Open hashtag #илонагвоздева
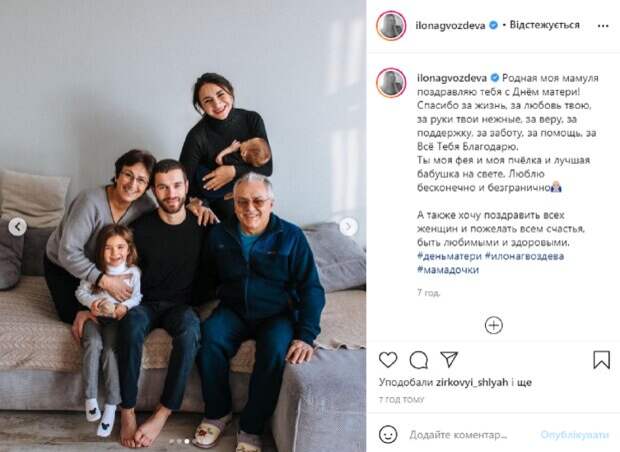The image size is (620, 452). coord(524,256)
